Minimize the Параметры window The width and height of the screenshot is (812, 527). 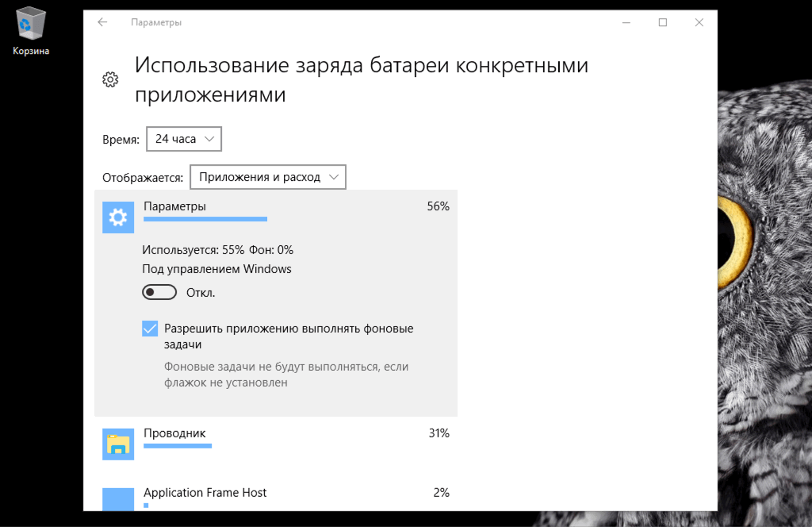(626, 22)
